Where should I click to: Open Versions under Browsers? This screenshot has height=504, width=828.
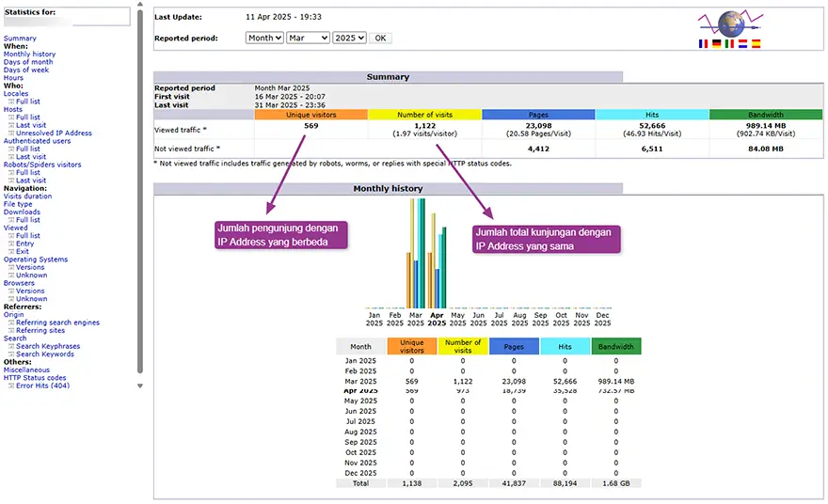[30, 291]
